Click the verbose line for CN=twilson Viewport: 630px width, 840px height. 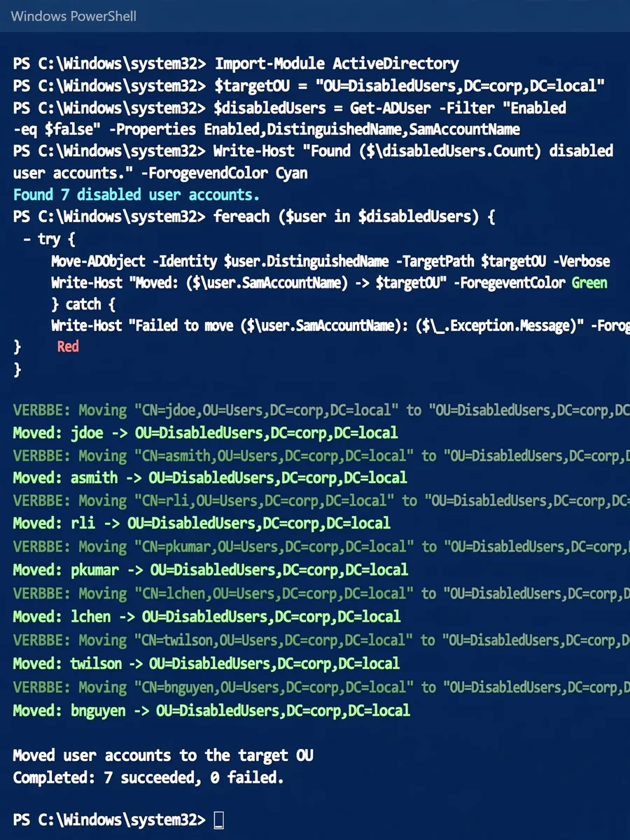click(x=321, y=640)
